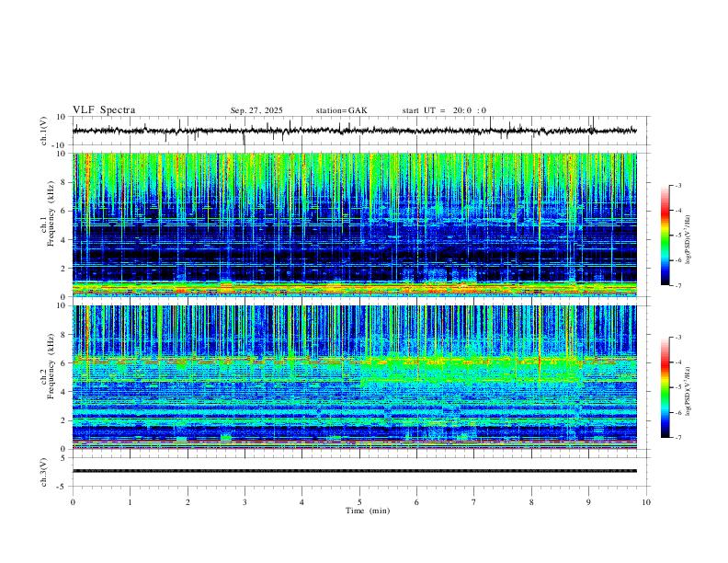Click the time axis tick label "0"
The height and width of the screenshot is (563, 728).
[73, 502]
